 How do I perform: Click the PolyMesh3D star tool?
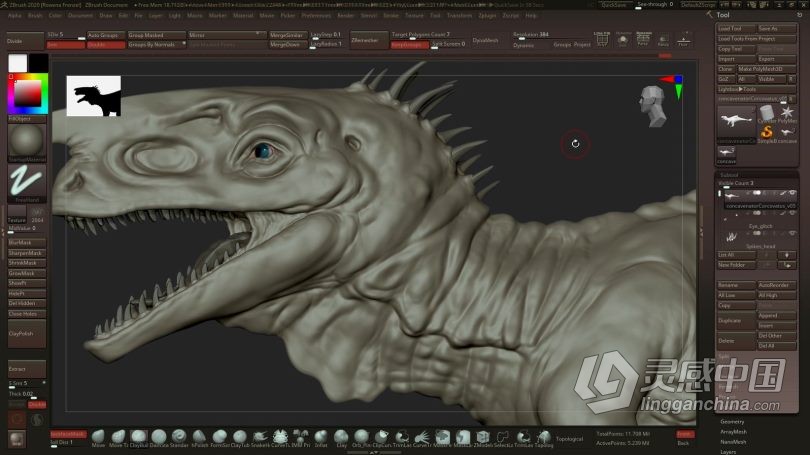[787, 114]
